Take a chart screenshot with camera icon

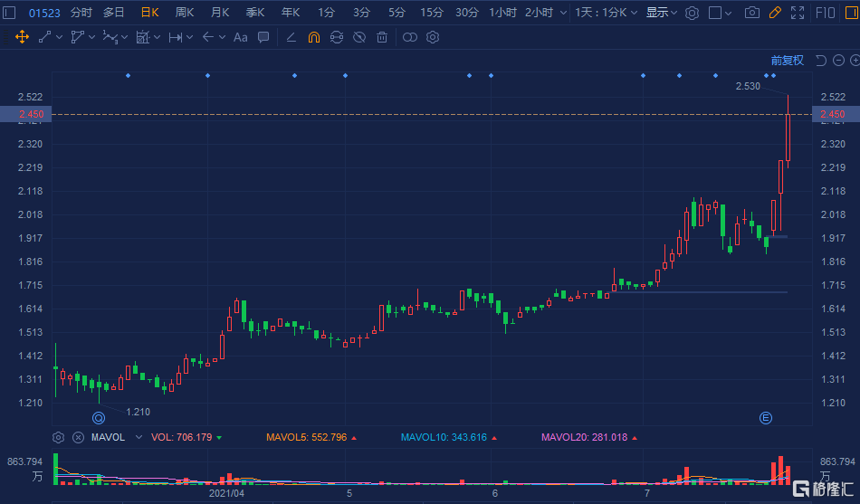pos(751,13)
